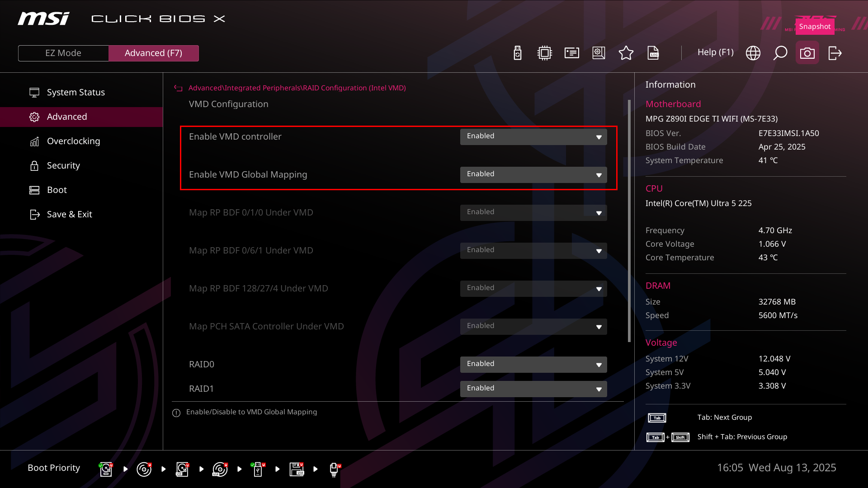This screenshot has height=488, width=868.
Task: Click the Core Voltage 1.066 V value
Action: [x=772, y=244]
